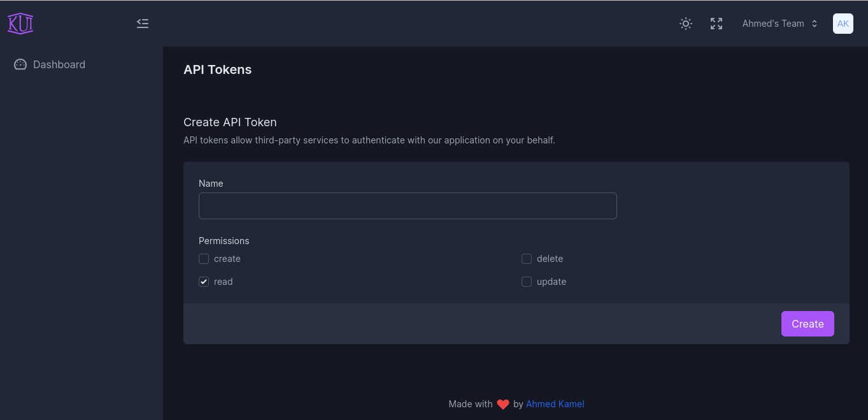The height and width of the screenshot is (420, 868).
Task: Click the 'update' permission label
Action: click(x=551, y=282)
